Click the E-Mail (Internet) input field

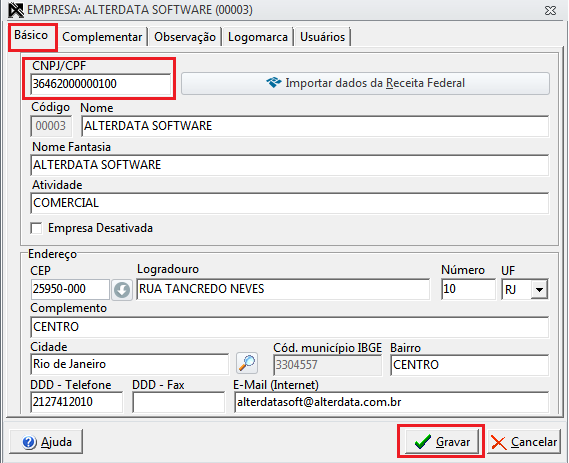(392, 402)
